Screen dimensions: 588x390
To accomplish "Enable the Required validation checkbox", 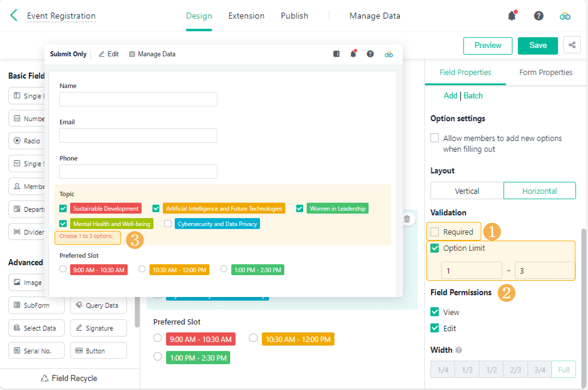I will [x=434, y=232].
